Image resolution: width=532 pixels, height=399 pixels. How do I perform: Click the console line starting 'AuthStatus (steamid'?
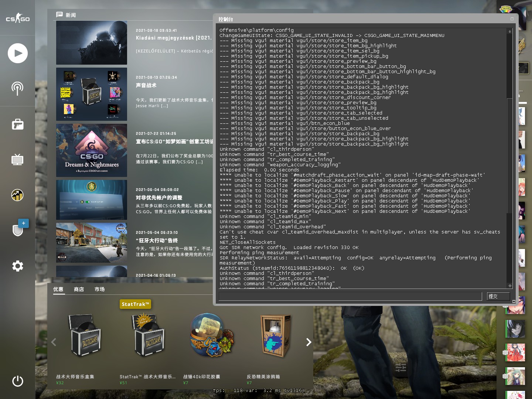pyautogui.click(x=292, y=268)
